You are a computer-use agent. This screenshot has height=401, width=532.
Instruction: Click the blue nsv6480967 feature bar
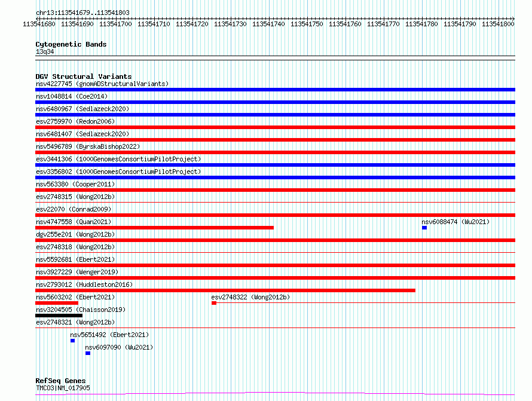point(275,115)
